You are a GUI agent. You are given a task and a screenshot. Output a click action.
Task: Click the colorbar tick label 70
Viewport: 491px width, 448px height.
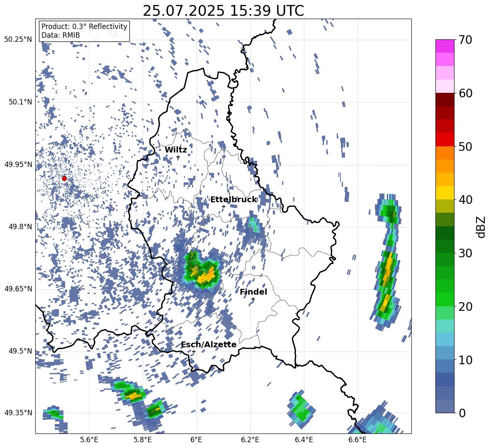465,40
